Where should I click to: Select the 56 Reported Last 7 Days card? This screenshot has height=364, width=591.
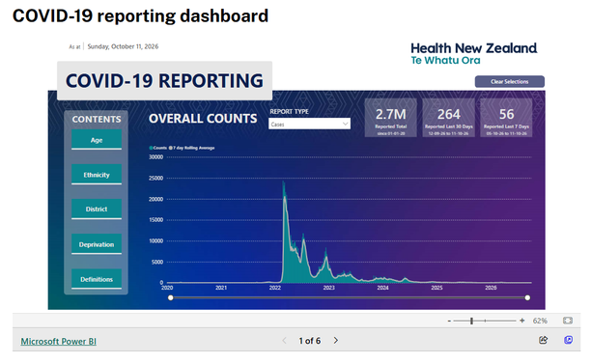[506, 118]
